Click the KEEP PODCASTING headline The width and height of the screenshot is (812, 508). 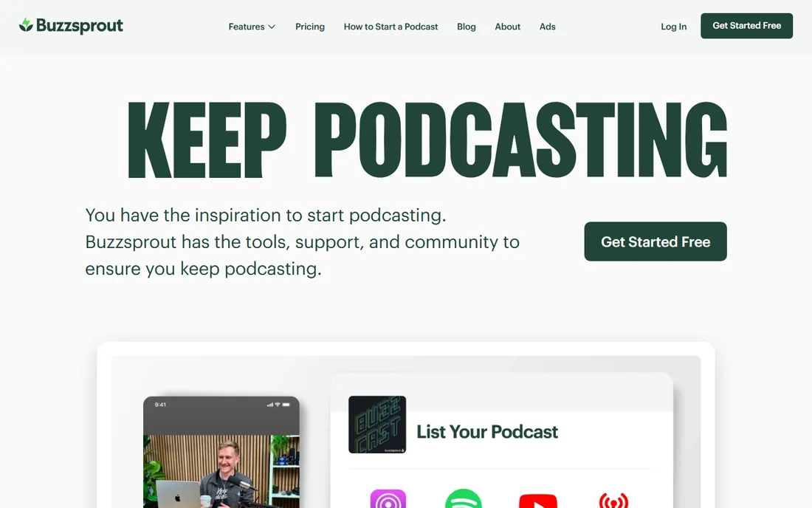427,140
